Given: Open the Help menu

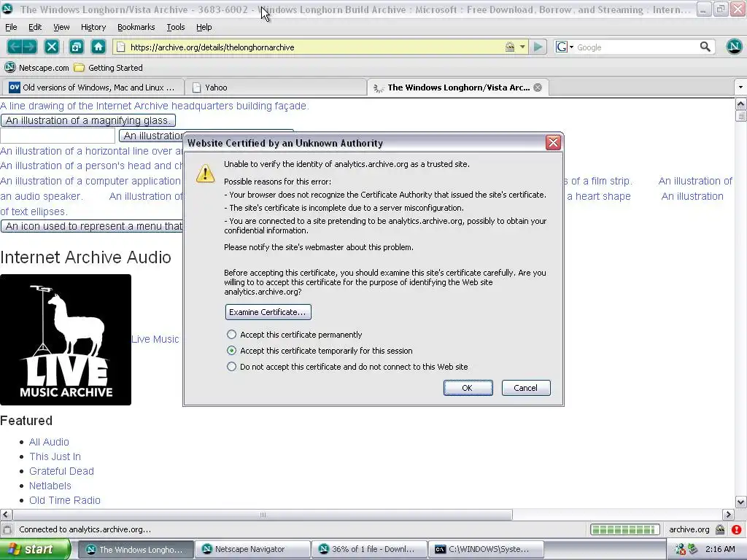Looking at the screenshot, I should pyautogui.click(x=204, y=27).
